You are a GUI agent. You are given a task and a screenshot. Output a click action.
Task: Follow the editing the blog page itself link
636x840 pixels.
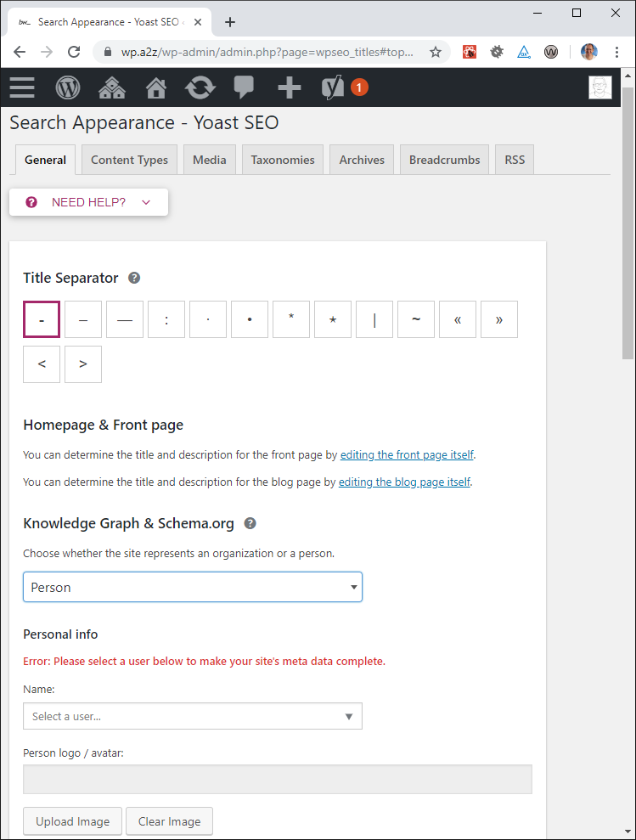pos(404,482)
